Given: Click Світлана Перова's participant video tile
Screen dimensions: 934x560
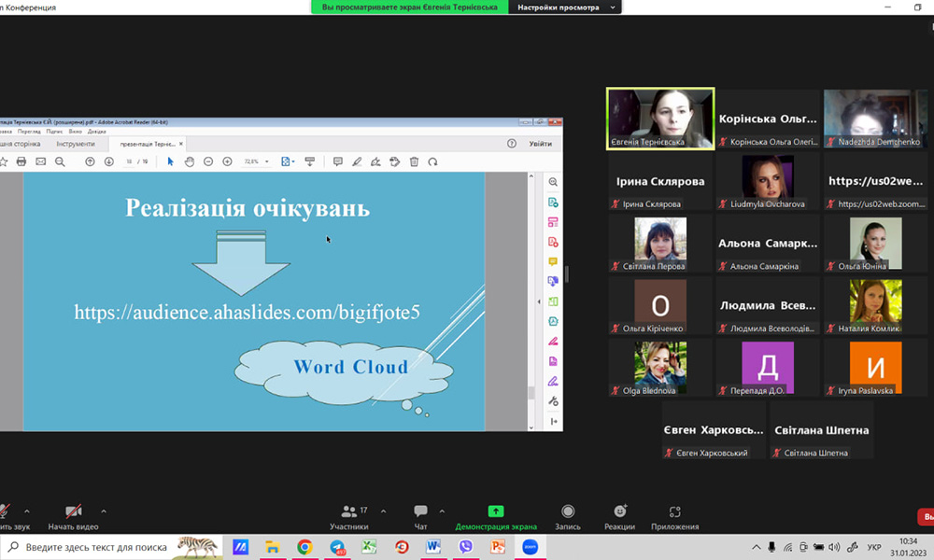Looking at the screenshot, I should pyautogui.click(x=660, y=243).
